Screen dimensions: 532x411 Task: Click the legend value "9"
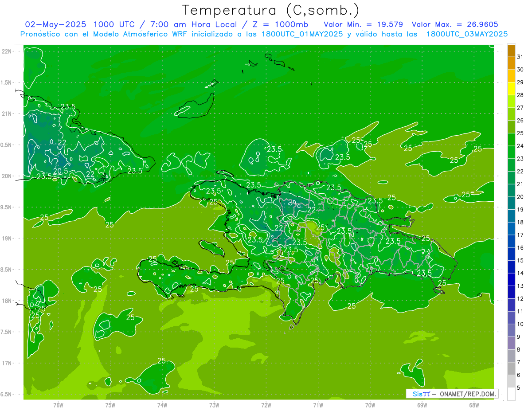pos(519,337)
